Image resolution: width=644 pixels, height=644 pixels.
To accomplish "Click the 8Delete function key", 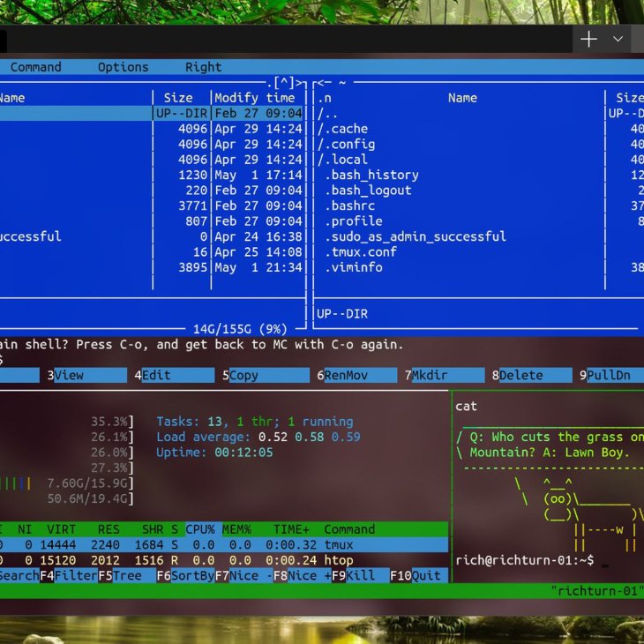I will click(532, 376).
